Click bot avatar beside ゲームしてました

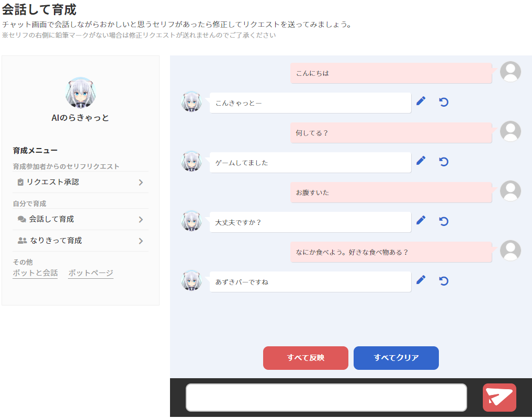(191, 161)
